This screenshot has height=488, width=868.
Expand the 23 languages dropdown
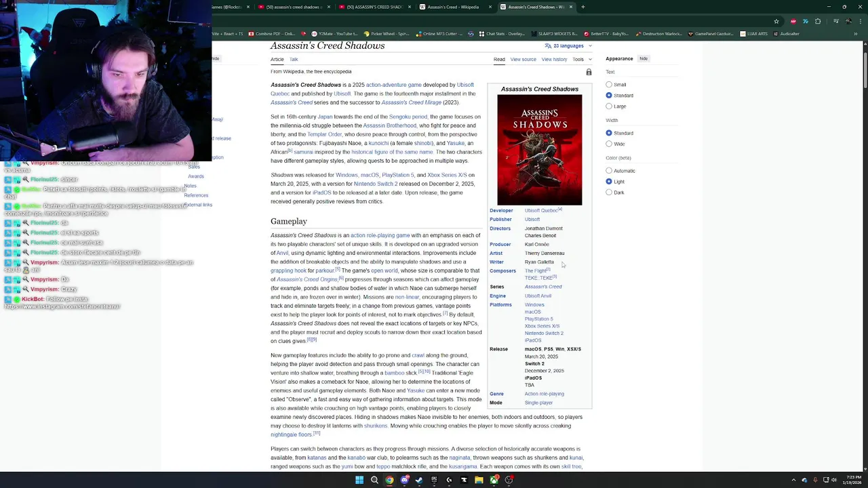[568, 46]
